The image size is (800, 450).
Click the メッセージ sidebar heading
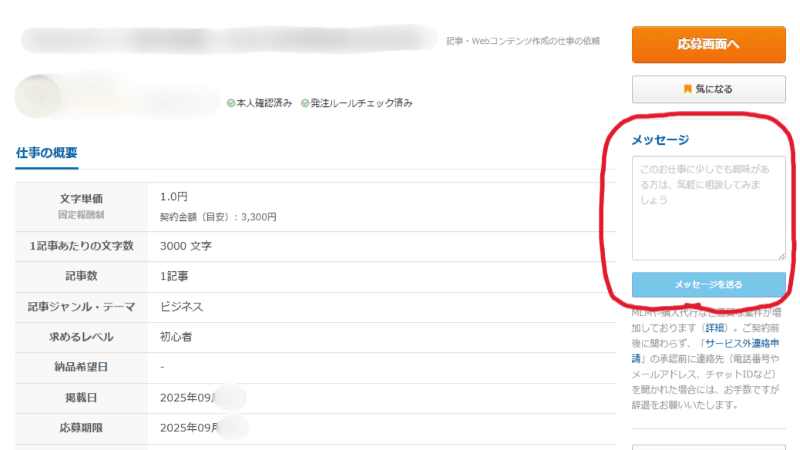point(660,140)
